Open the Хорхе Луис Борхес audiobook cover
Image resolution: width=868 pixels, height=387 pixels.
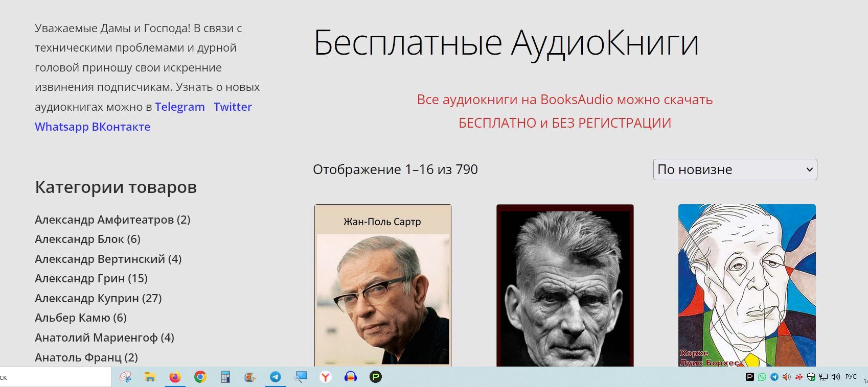pyautogui.click(x=747, y=285)
